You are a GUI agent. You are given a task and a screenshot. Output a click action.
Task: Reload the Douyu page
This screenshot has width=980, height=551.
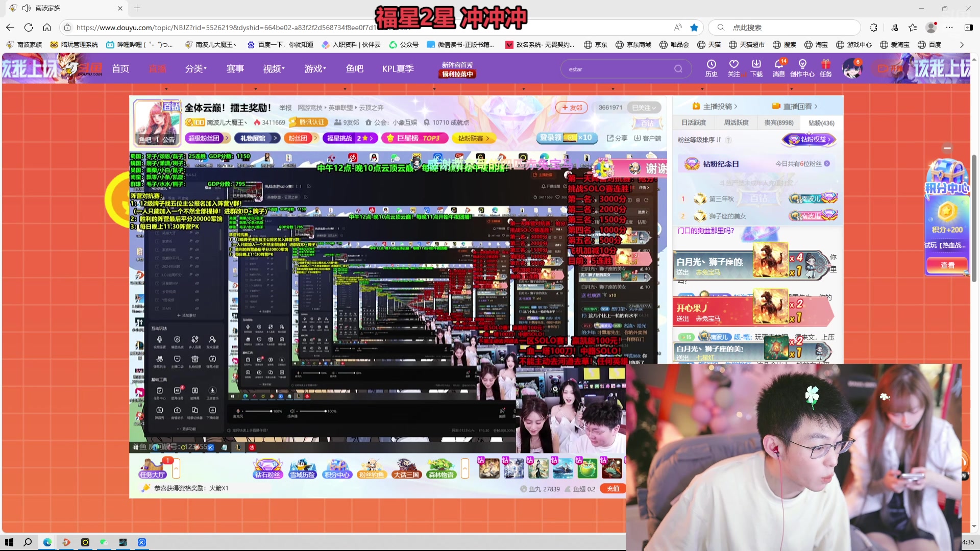click(29, 28)
